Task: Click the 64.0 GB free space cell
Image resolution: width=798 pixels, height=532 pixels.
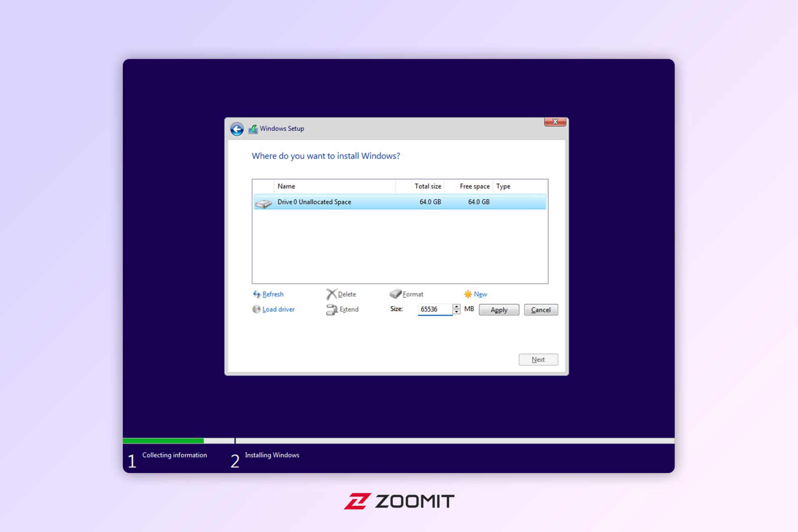Action: tap(479, 202)
